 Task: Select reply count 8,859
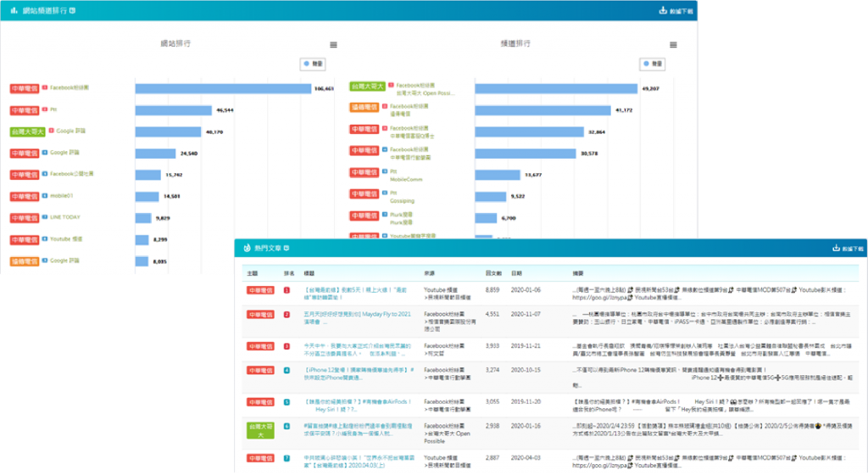point(492,290)
